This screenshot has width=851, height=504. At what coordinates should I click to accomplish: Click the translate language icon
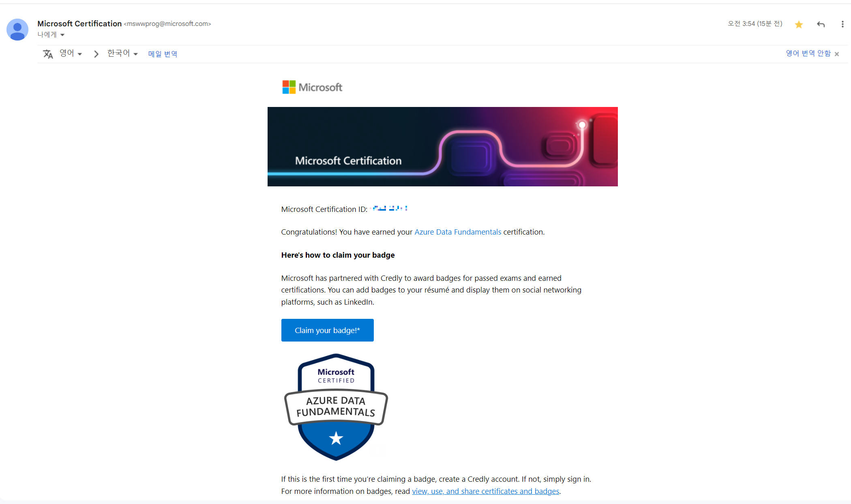[48, 54]
